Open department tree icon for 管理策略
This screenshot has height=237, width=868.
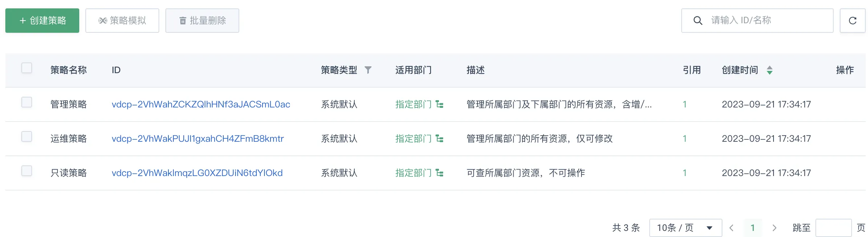[x=439, y=104]
